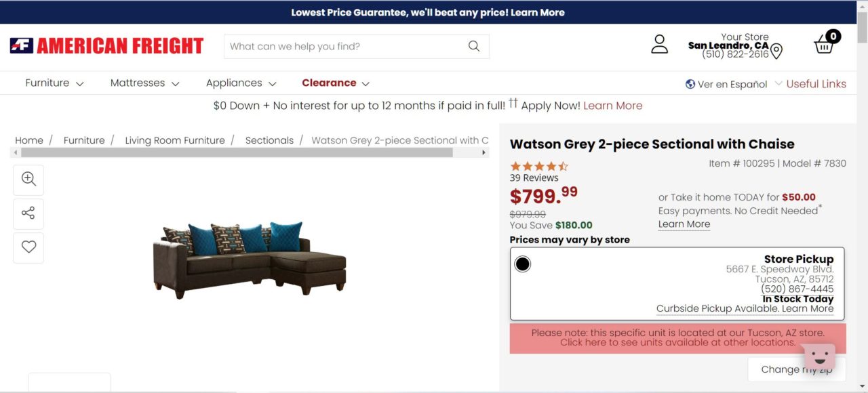868x393 pixels.
Task: Switch site to Ver en Español
Action: click(x=726, y=84)
